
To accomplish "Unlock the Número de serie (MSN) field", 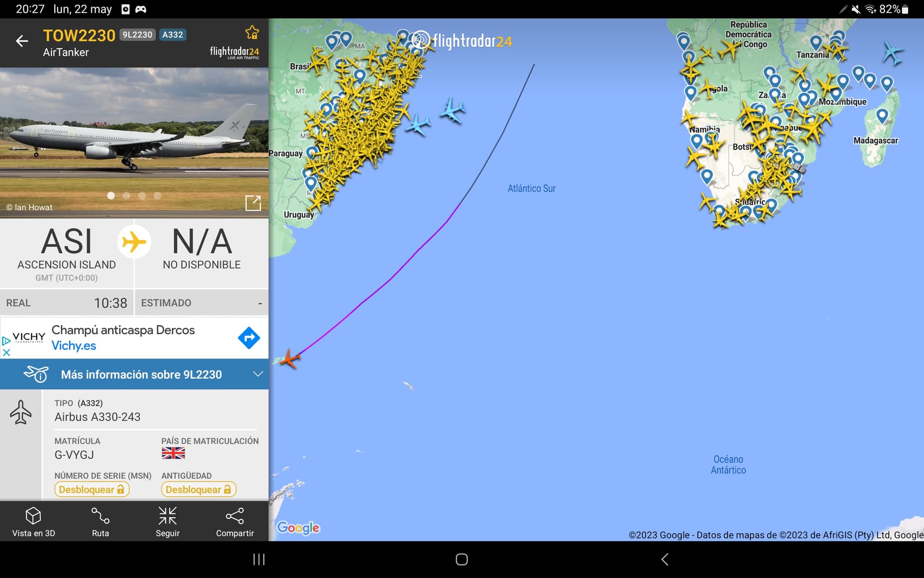I will tap(92, 489).
